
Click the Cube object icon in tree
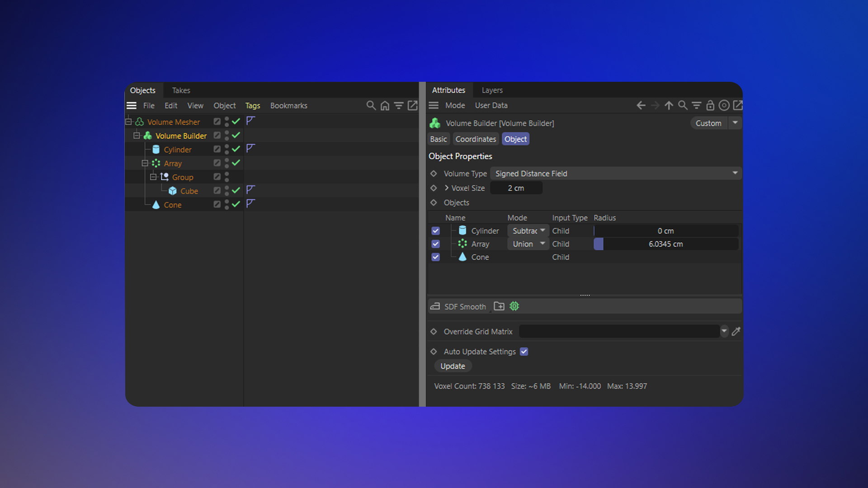pyautogui.click(x=173, y=191)
